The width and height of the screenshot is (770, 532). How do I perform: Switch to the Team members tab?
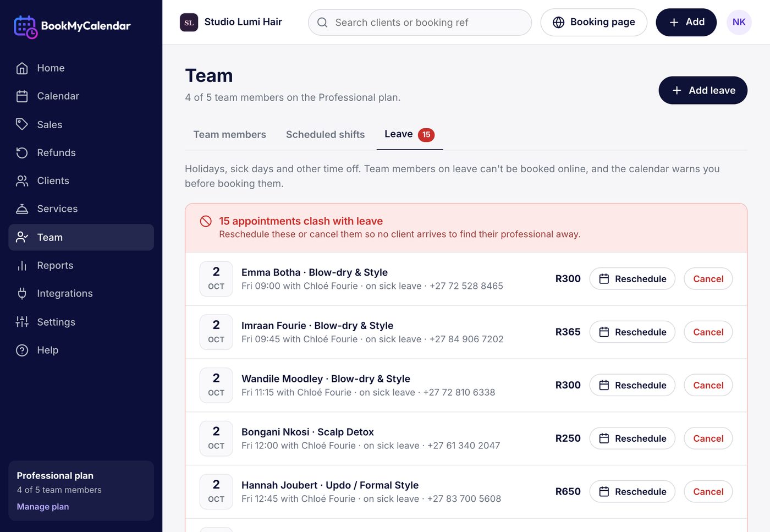(x=229, y=135)
